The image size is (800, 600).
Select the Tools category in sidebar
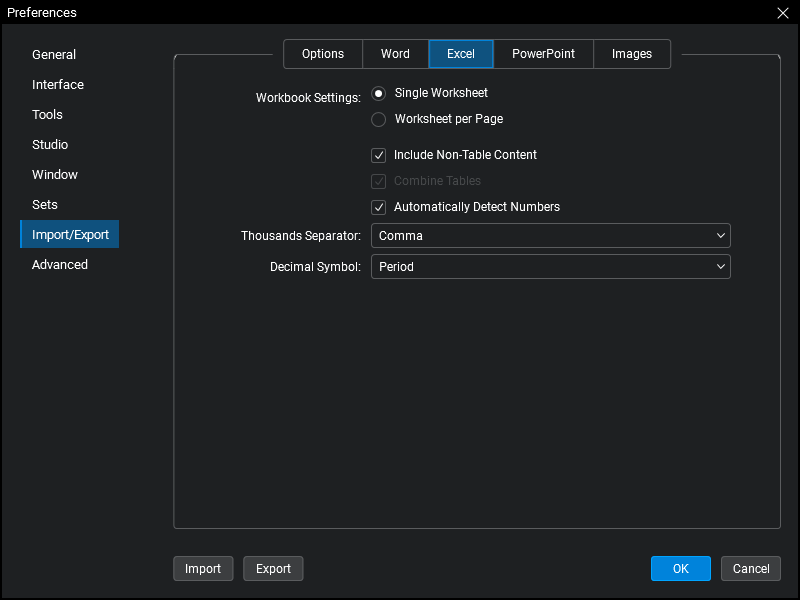pos(47,115)
